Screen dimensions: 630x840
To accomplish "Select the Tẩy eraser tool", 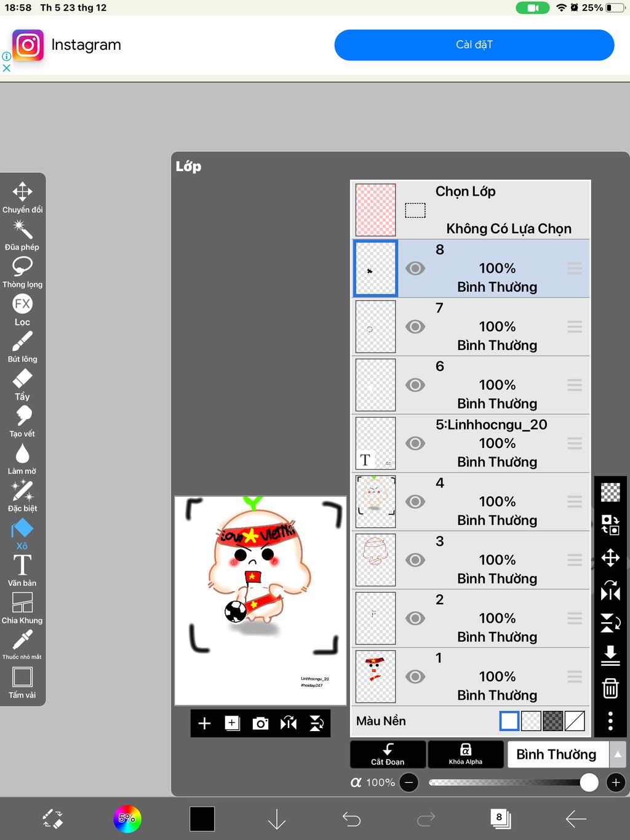I will click(22, 385).
